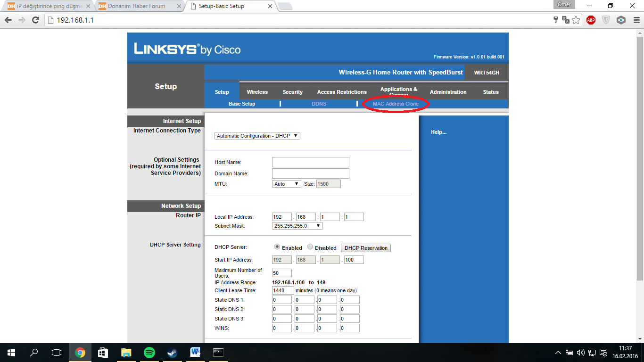Bookmark this page with the star
The height and width of the screenshot is (362, 644).
[576, 20]
